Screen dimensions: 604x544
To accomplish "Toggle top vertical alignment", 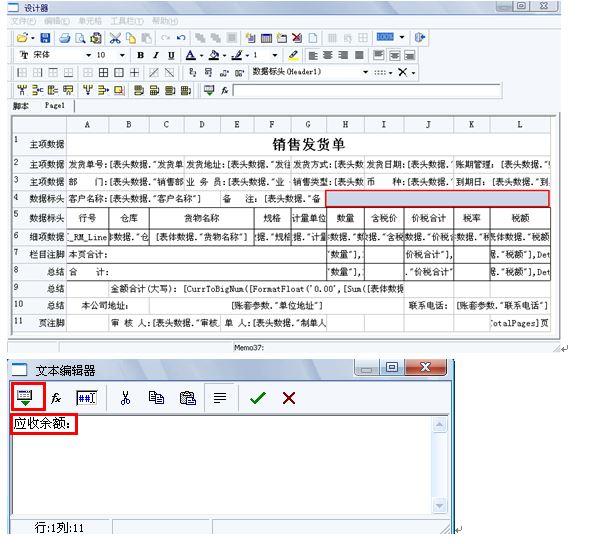I will tap(379, 55).
